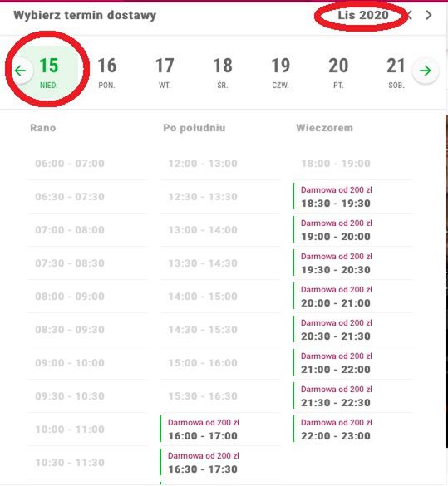Click the Lis 2020 month label

[363, 15]
